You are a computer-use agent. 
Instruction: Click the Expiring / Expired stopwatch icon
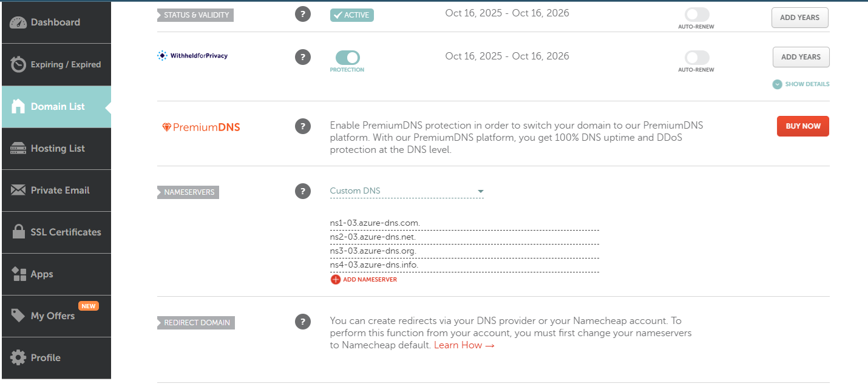tap(19, 64)
